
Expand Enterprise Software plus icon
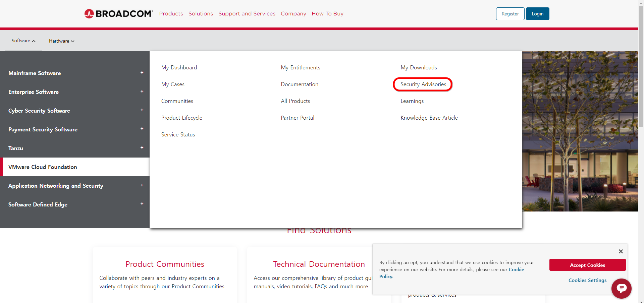tap(142, 91)
